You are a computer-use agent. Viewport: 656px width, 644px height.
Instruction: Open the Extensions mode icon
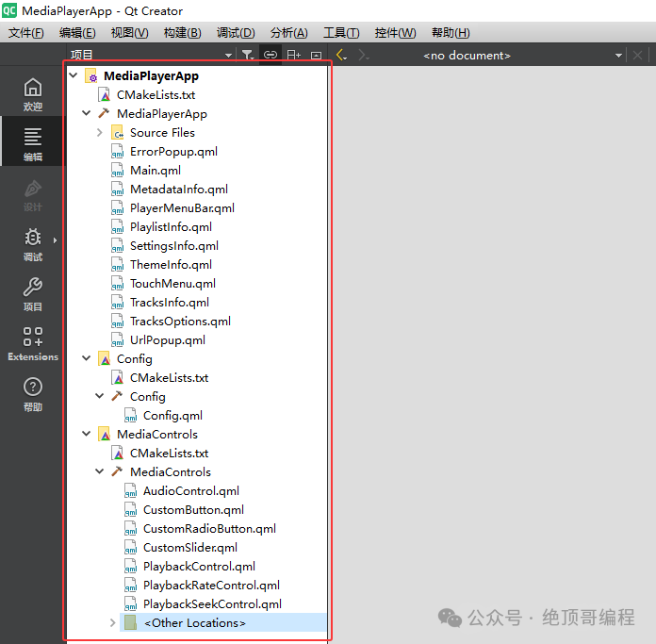33,344
